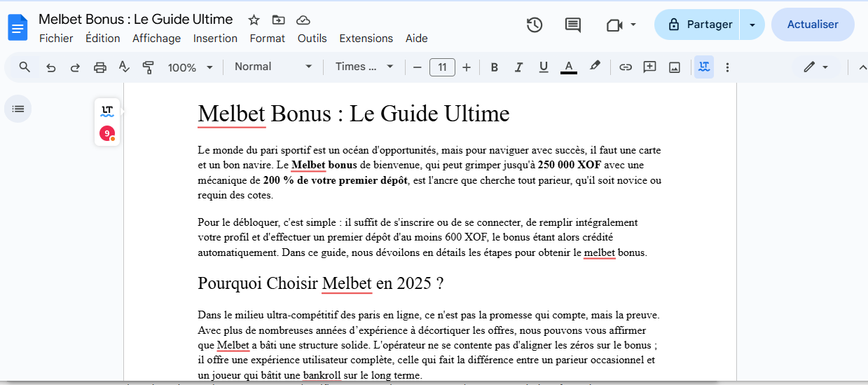This screenshot has height=385, width=868.
Task: Open the comments panel icon
Action: 572,25
